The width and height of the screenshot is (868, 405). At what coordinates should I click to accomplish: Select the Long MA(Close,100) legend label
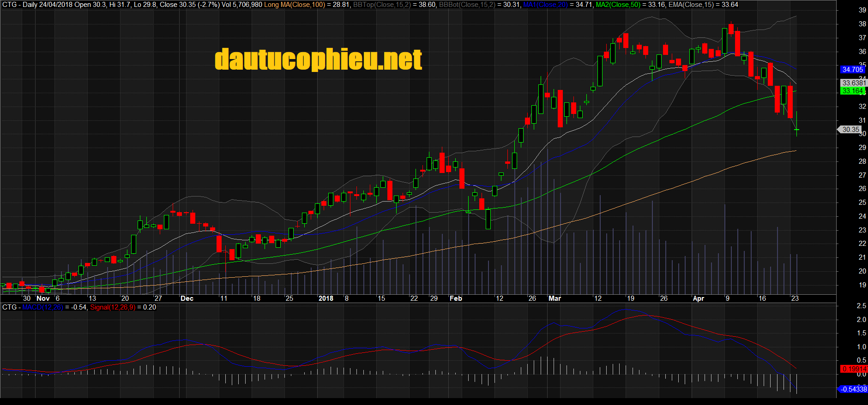click(295, 5)
